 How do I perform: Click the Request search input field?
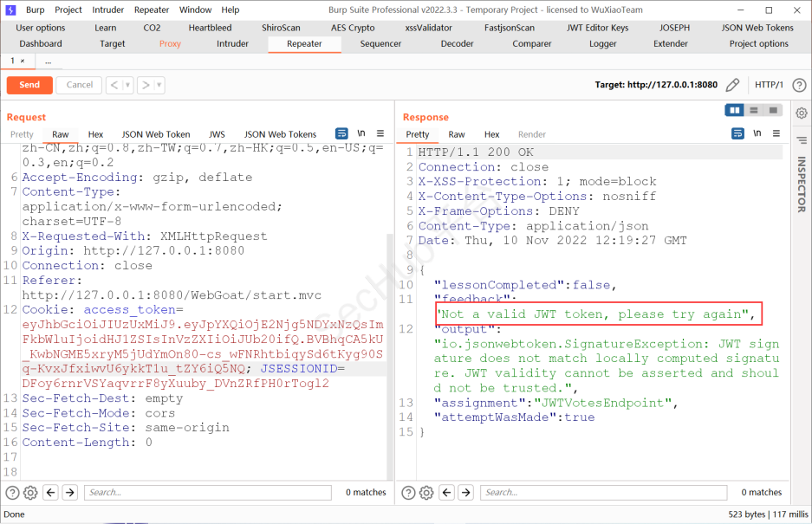pyautogui.click(x=207, y=492)
